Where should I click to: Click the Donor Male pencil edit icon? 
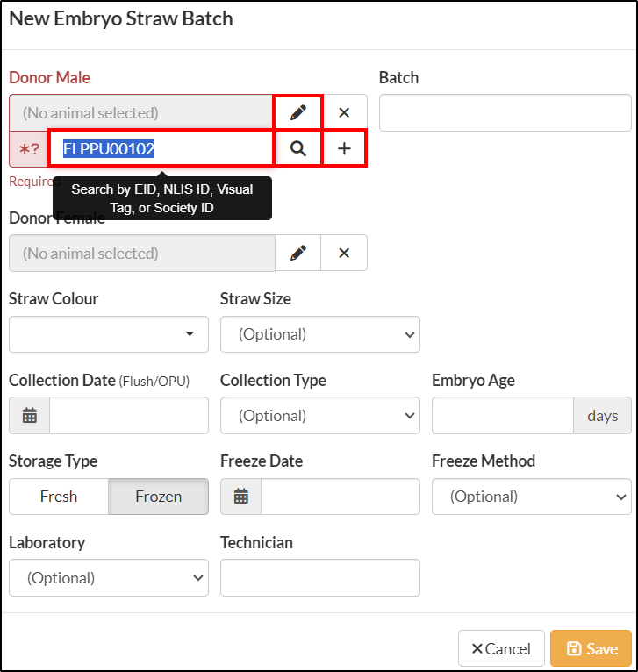(298, 112)
